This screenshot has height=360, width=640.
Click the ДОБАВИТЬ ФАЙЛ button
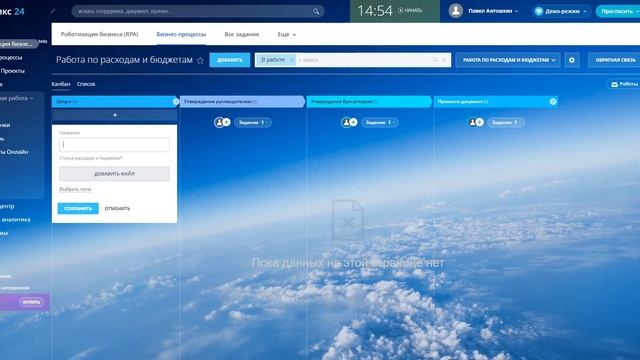click(114, 173)
